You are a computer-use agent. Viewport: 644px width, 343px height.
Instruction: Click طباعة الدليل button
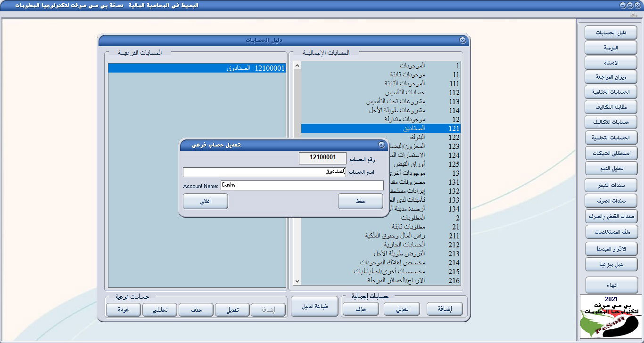(x=314, y=306)
